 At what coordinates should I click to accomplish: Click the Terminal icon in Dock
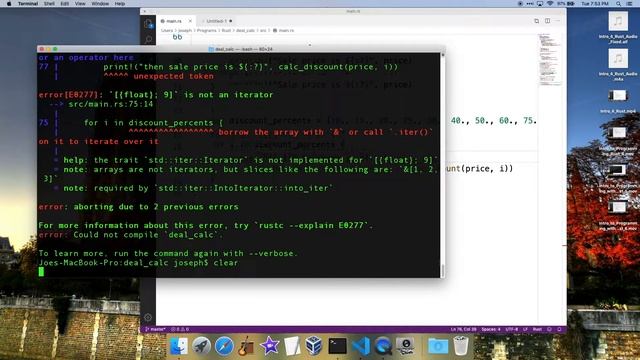(338, 346)
